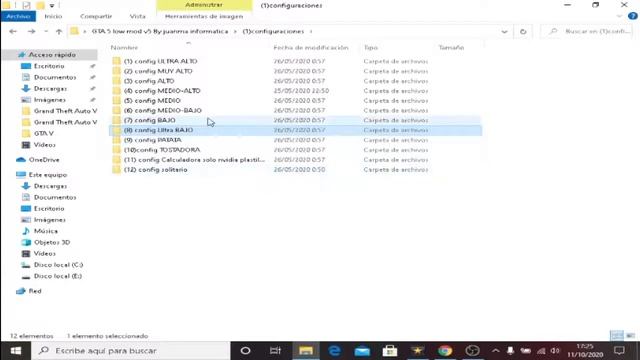The image size is (640, 360).
Task: Open Objetos 3D under Este equipo
Action: point(52,242)
